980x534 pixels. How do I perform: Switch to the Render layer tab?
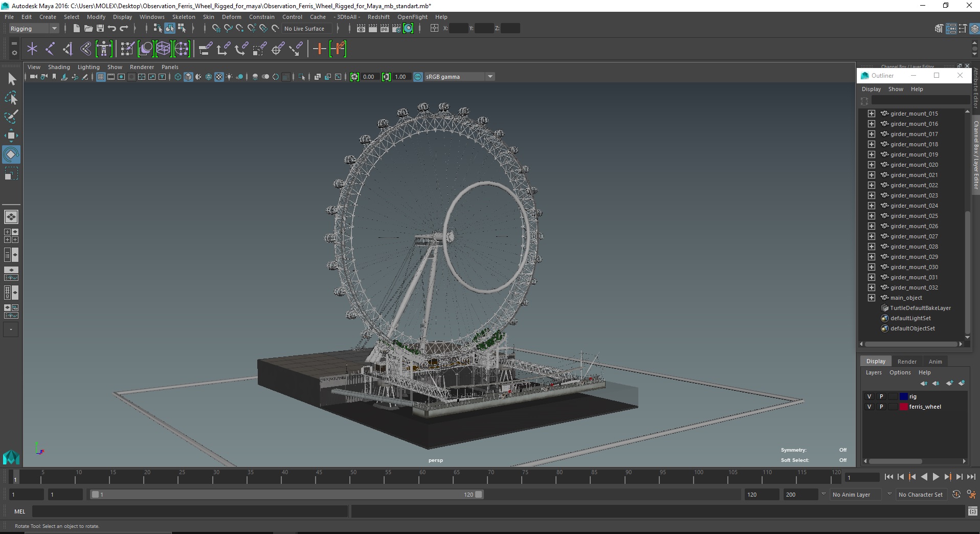(x=907, y=361)
